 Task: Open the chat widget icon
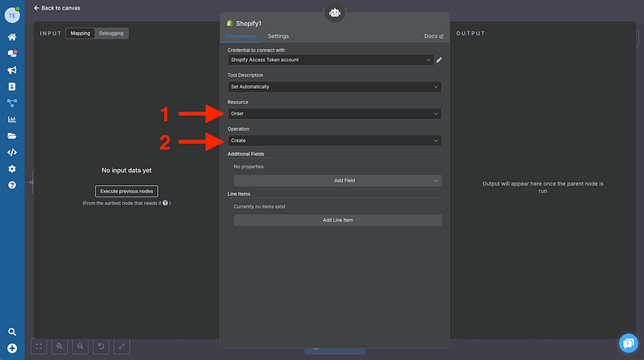pos(628,342)
